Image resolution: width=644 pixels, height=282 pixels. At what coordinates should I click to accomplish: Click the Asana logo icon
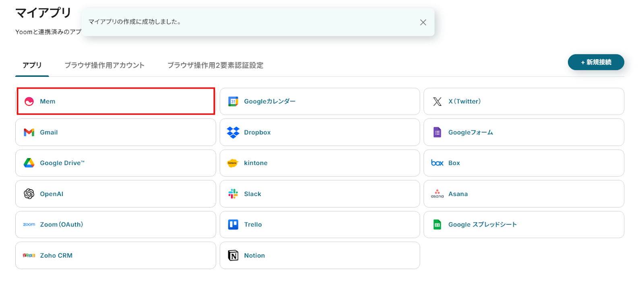point(437,194)
